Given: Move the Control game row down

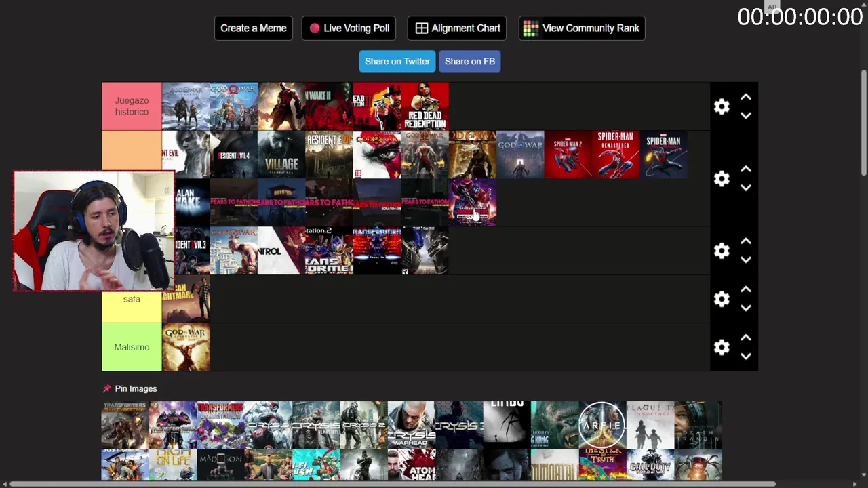Looking at the screenshot, I should pyautogui.click(x=746, y=260).
